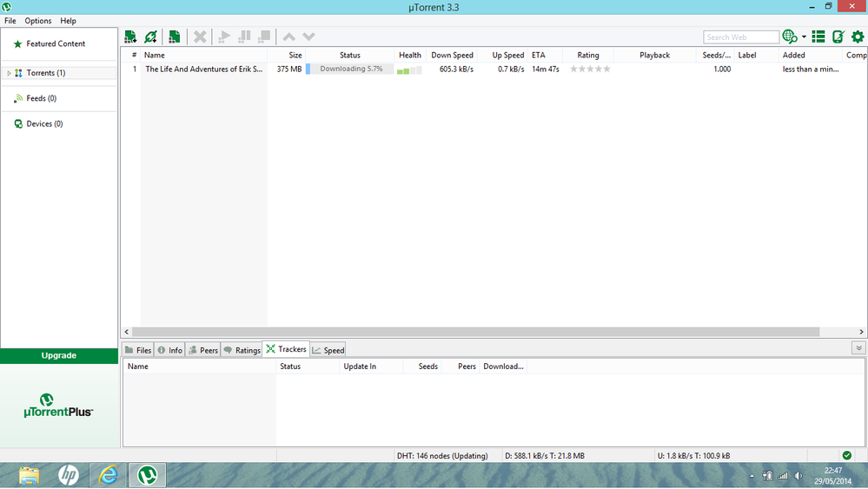Click the web search globe icon

coord(790,37)
